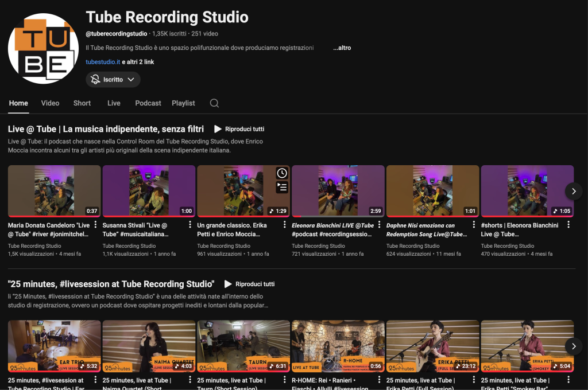Open options menu for #shorts Eleonora Bianchini video
588x390 pixels.
pyautogui.click(x=568, y=224)
